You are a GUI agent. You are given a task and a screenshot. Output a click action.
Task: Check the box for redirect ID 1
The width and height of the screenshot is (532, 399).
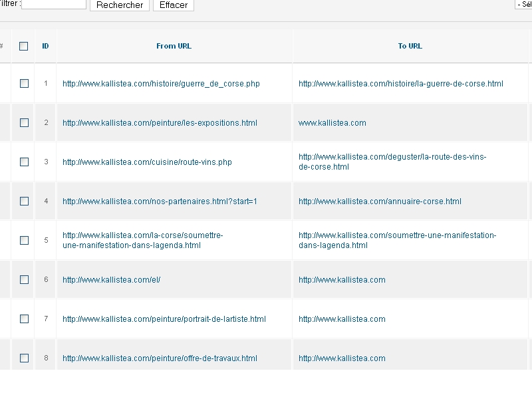(24, 84)
